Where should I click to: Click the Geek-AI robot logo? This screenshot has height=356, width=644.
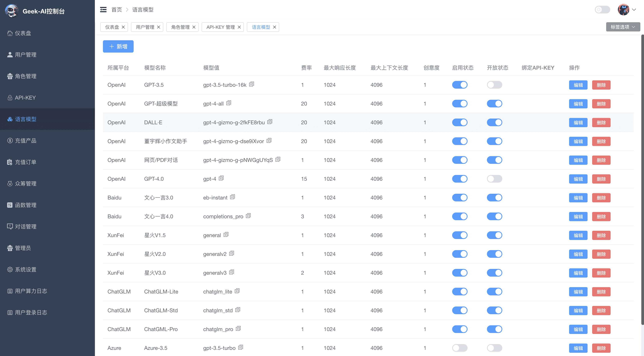coord(11,11)
